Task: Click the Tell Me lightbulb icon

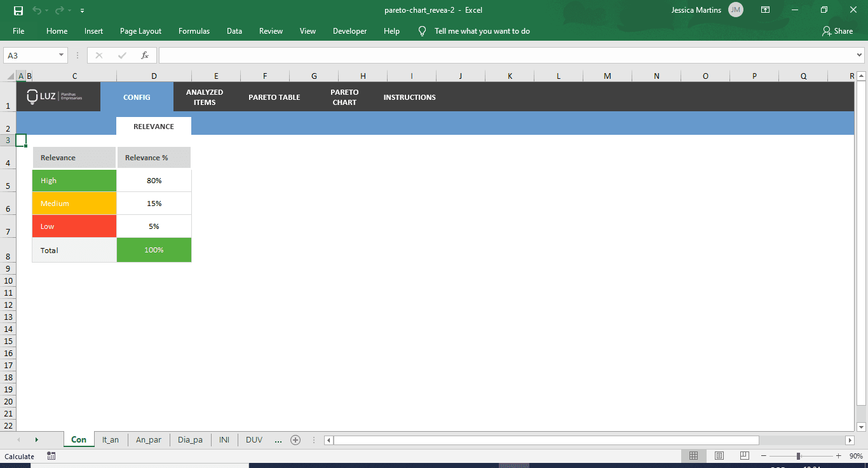Action: tap(422, 31)
